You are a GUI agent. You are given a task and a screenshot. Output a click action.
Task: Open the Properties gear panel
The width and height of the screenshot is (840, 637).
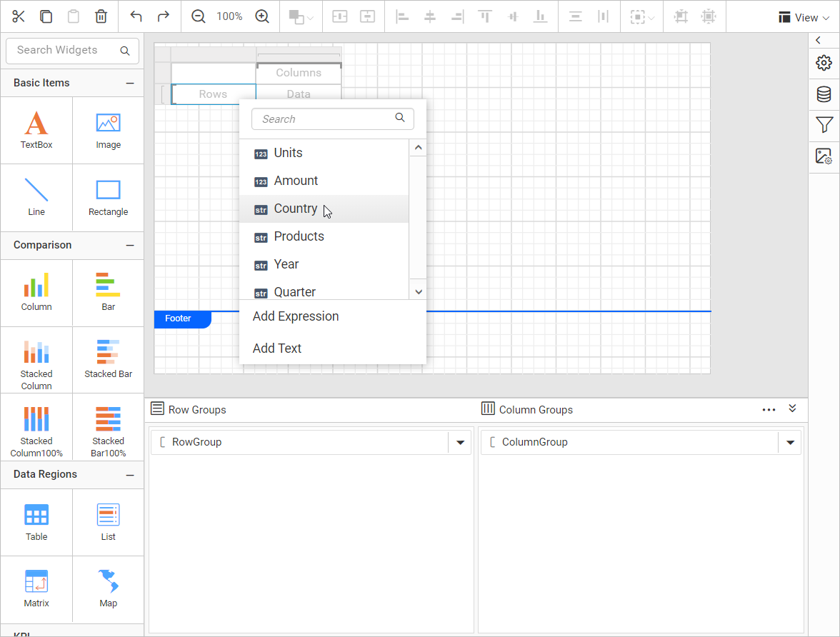824,64
